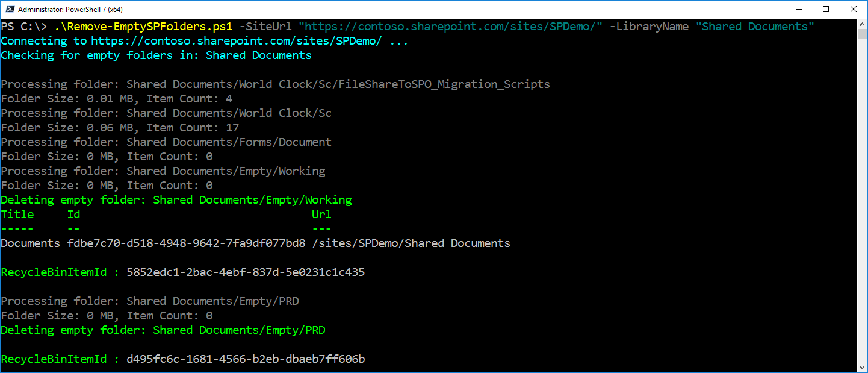Click the vertical scrollbar thumb
Image resolution: width=868 pixels, height=373 pixels.
pos(862,34)
